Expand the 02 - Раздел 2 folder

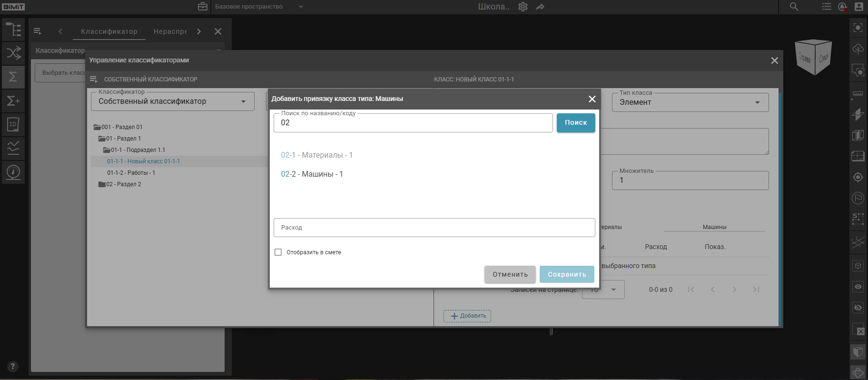[x=102, y=184]
